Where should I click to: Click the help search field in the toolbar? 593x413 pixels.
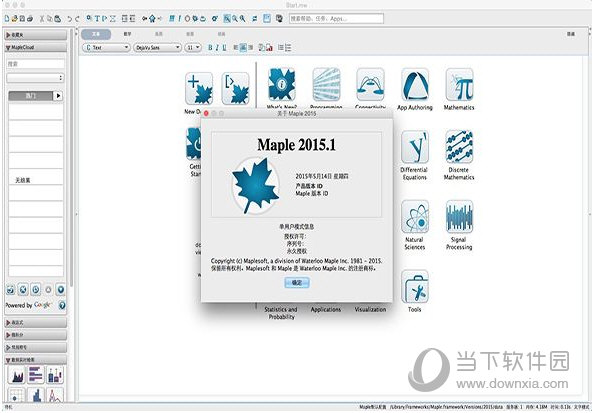click(x=336, y=18)
